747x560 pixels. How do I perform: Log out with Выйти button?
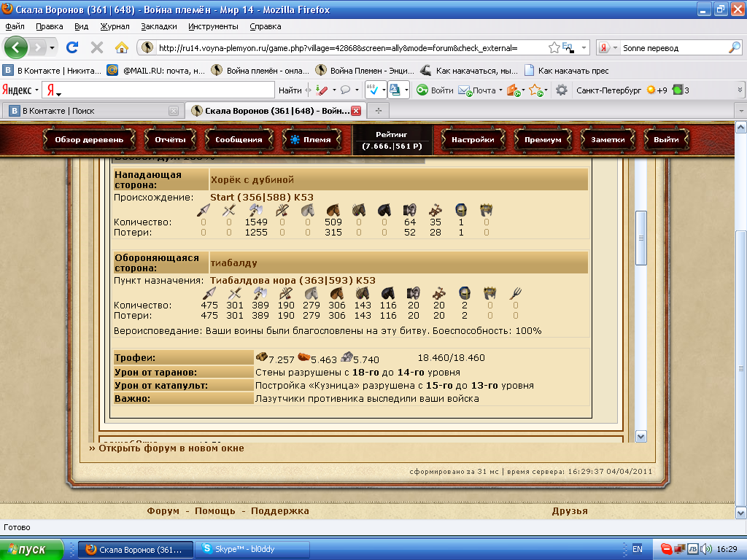coord(666,139)
